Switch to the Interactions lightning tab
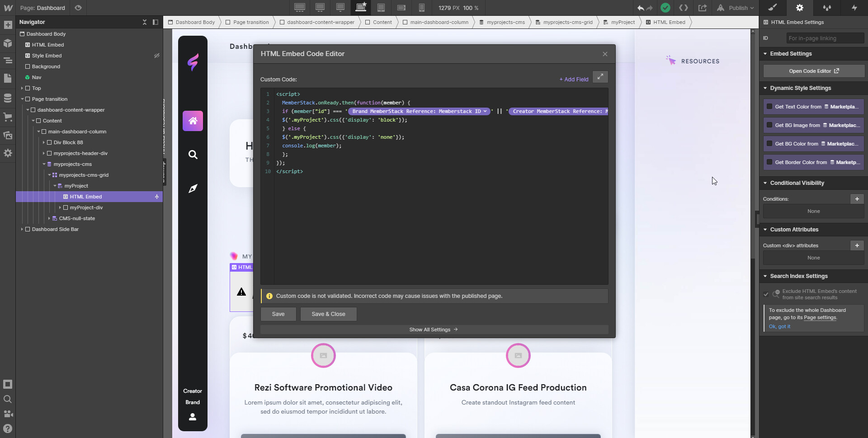 click(x=854, y=8)
